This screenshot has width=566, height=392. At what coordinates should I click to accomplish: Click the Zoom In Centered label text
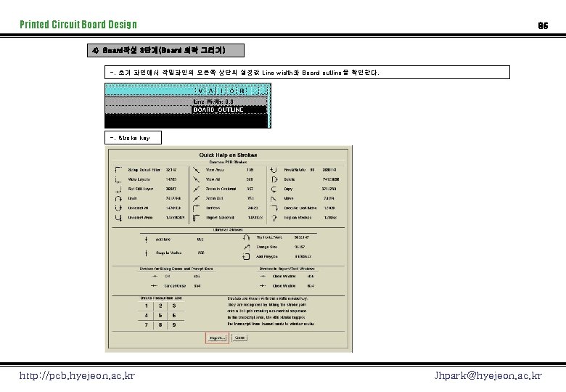click(x=221, y=189)
